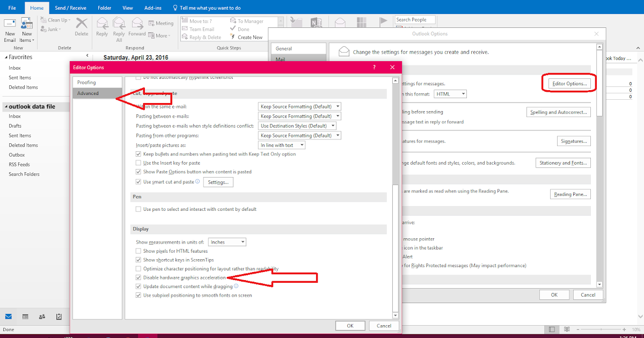Select Proofing category in Editor Options

click(x=98, y=83)
